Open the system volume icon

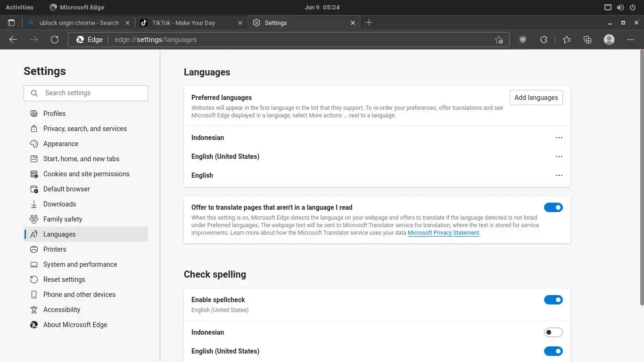[620, 7]
